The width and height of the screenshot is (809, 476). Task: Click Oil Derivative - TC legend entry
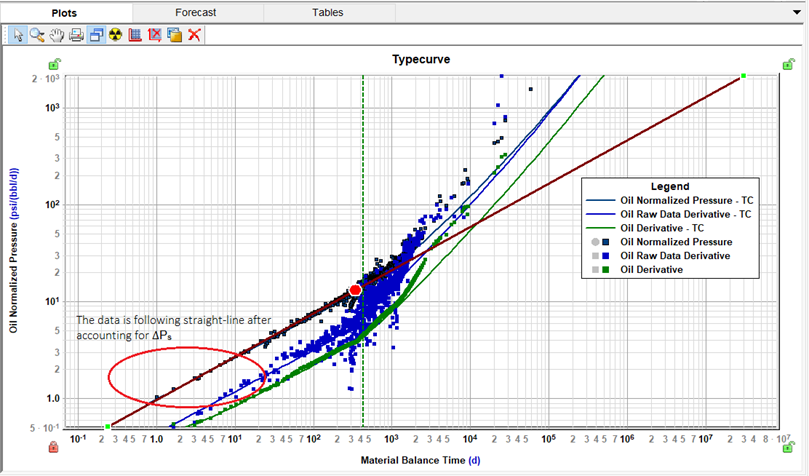point(645,228)
